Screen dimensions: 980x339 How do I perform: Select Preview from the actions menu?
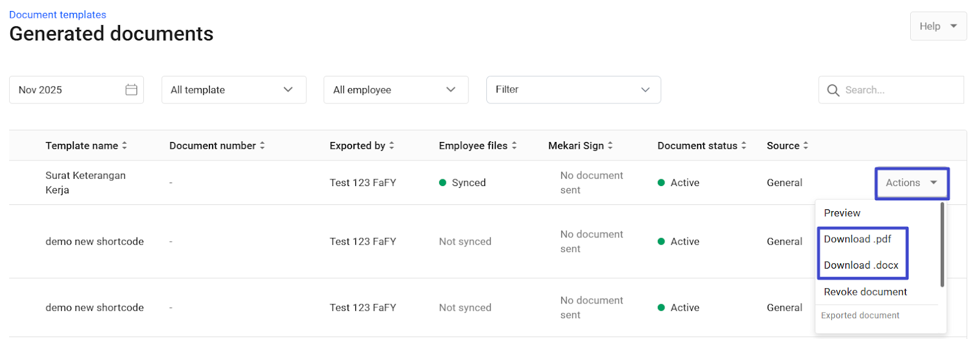pos(842,213)
